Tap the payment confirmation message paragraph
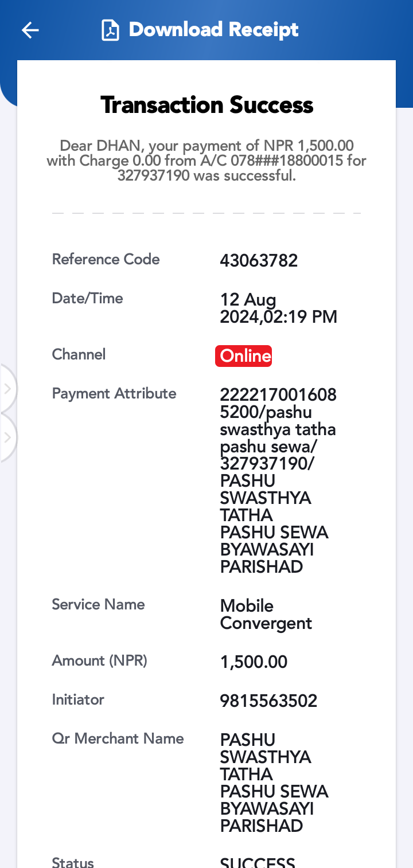Screen dimensions: 413x868 point(206,161)
